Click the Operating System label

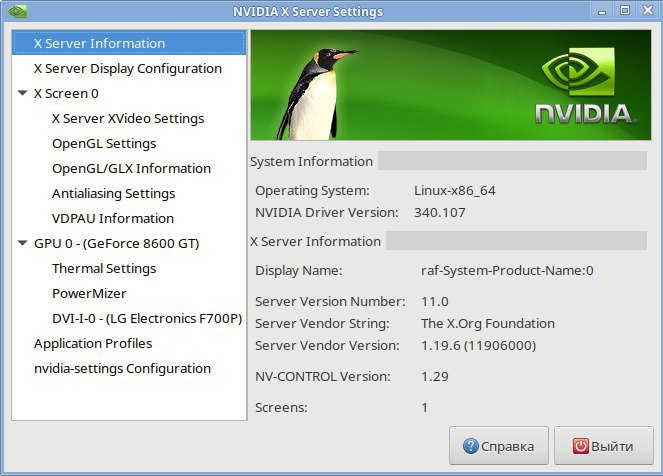coord(312,190)
